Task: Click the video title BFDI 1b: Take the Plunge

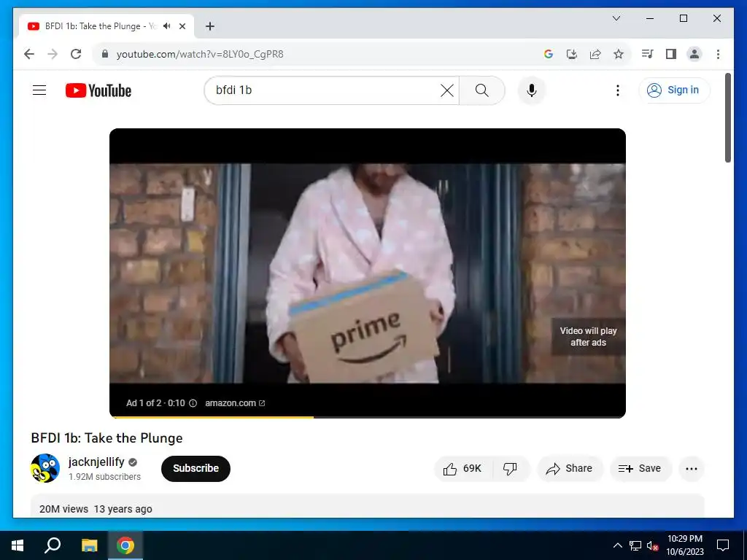Action: click(x=107, y=438)
